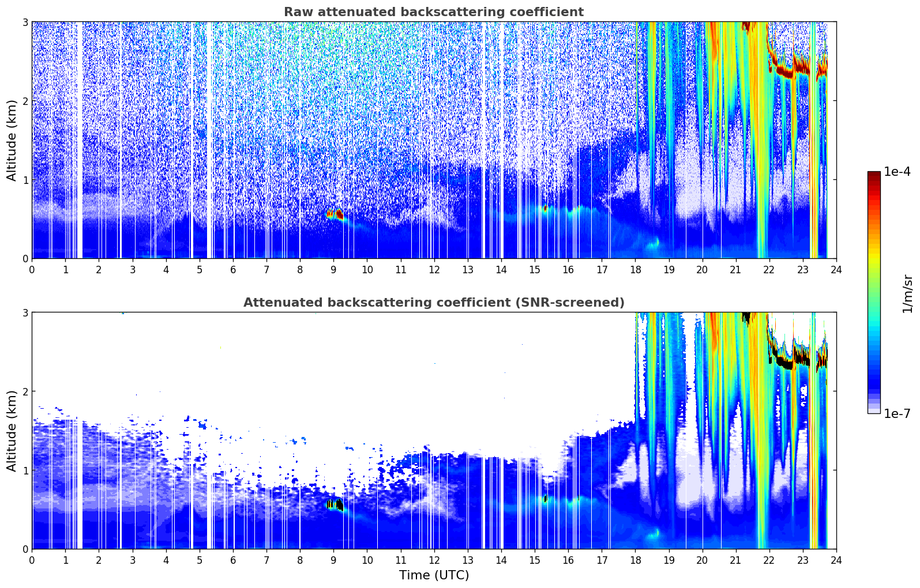Click white data gap near 5:15 UTC, upper plot
The image size is (920, 588).
tap(210, 140)
